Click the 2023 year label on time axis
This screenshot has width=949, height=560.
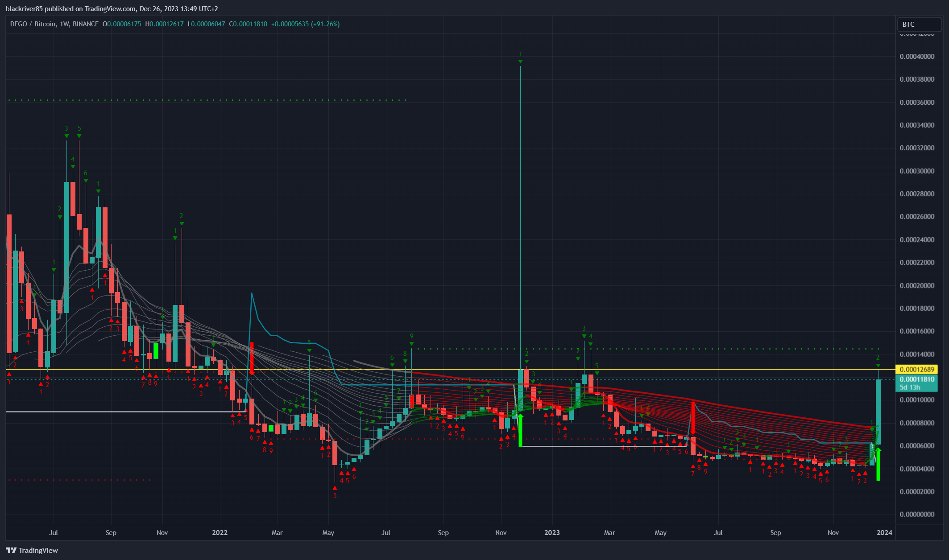click(x=552, y=532)
